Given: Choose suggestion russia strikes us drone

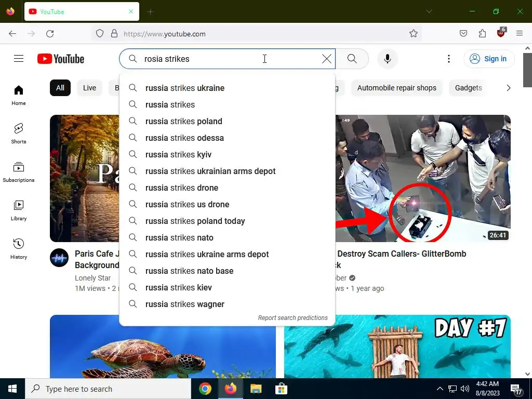Looking at the screenshot, I should point(228,204).
